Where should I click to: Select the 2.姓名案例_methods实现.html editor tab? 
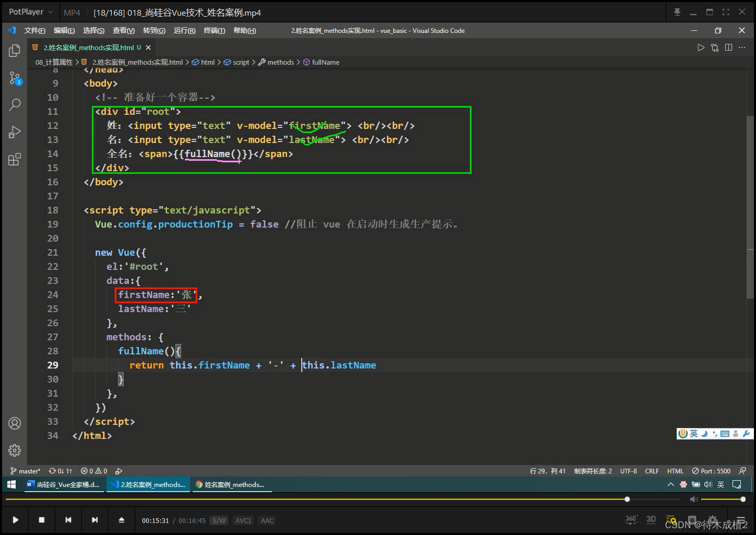click(x=91, y=47)
